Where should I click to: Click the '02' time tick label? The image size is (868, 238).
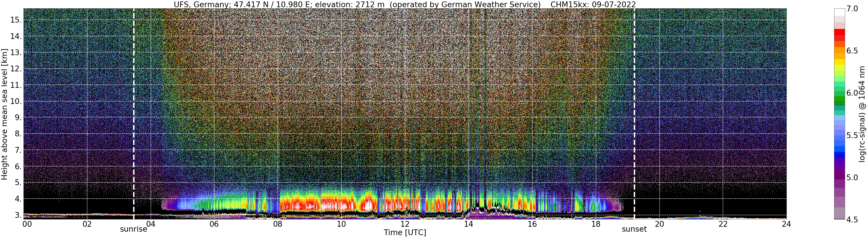point(87,224)
